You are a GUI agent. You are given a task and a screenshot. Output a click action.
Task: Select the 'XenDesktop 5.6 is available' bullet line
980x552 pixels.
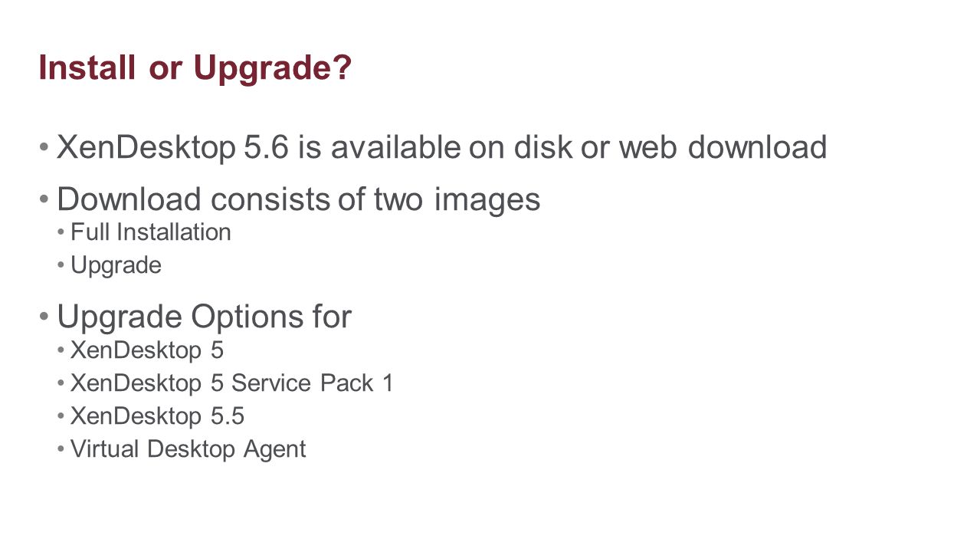click(x=442, y=146)
